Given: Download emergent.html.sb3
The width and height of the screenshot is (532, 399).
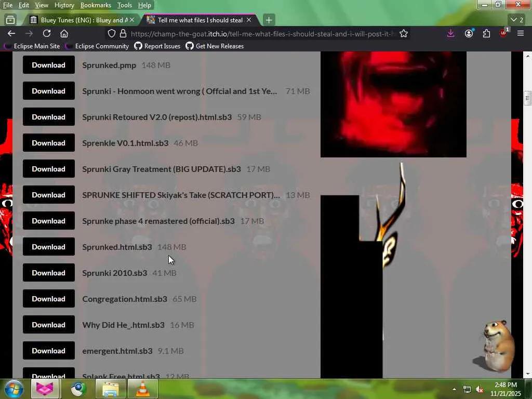Looking at the screenshot, I should (x=48, y=351).
